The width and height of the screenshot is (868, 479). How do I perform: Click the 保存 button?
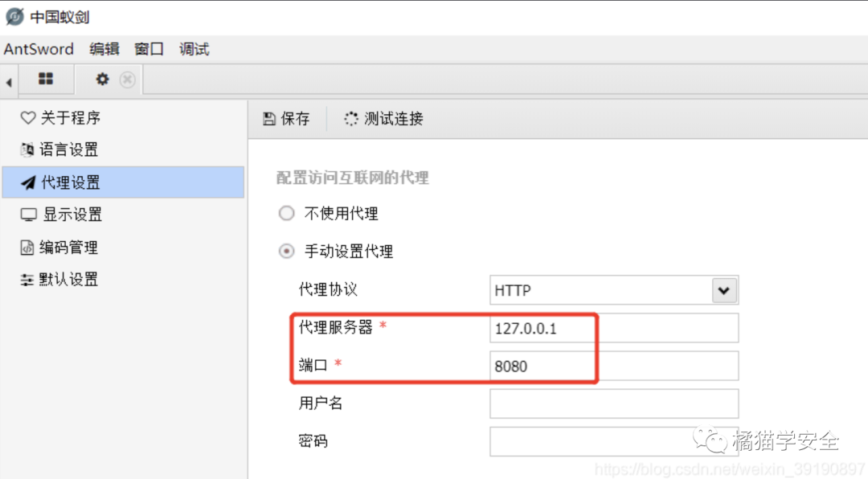click(286, 118)
